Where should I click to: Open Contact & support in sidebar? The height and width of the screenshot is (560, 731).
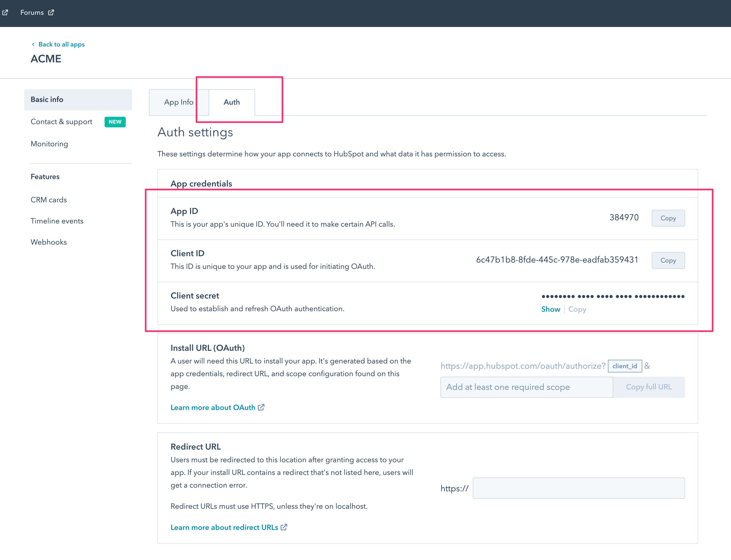[61, 122]
